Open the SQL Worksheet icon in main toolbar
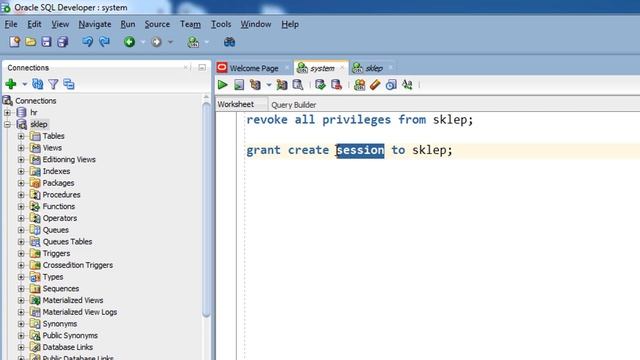The height and width of the screenshot is (360, 640). pyautogui.click(x=193, y=42)
